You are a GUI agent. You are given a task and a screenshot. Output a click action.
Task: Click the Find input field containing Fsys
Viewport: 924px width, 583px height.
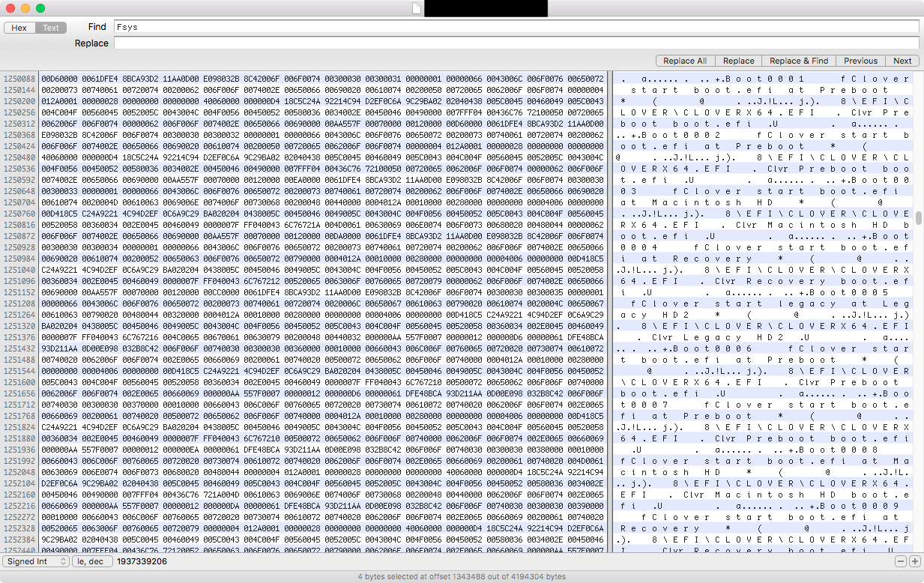tap(516, 27)
